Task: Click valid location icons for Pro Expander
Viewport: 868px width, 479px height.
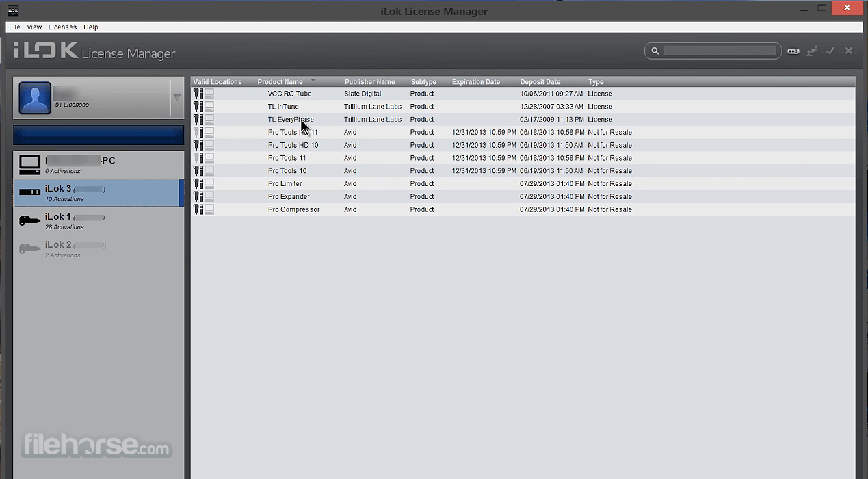Action: point(203,196)
